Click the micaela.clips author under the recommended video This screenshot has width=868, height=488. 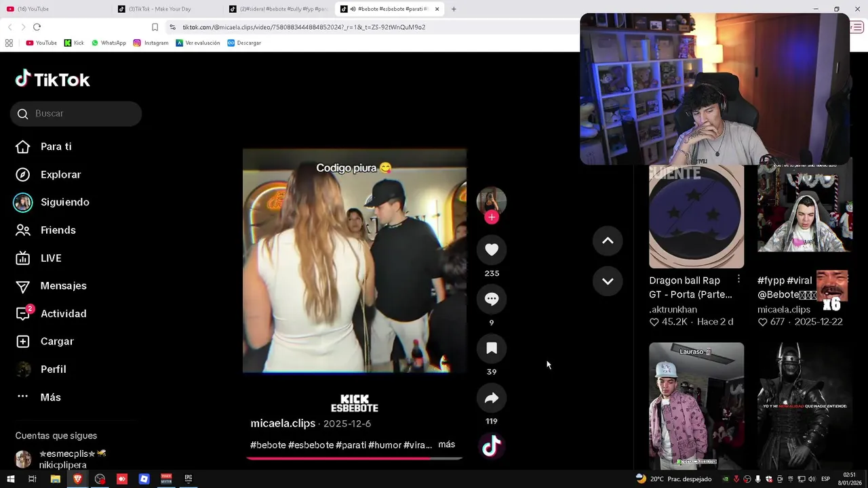784,309
